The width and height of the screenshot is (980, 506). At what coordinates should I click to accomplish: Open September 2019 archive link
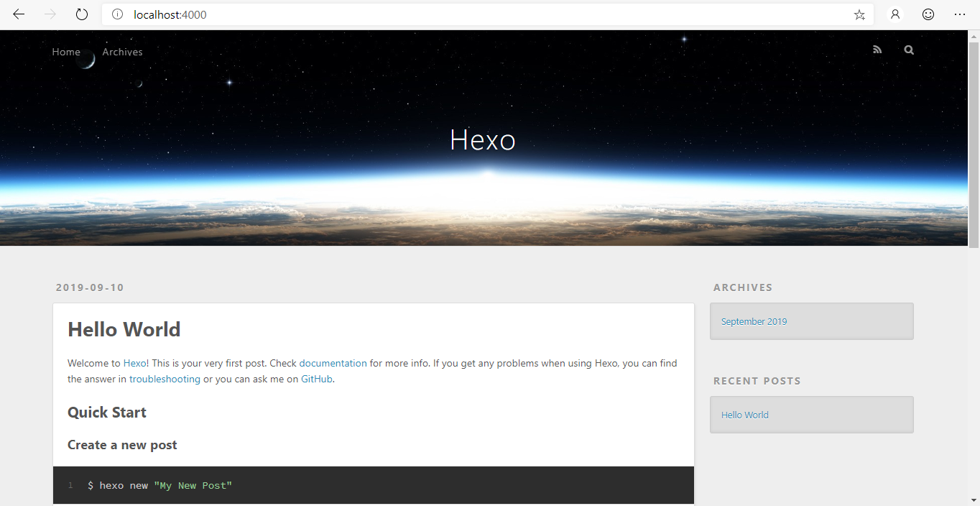click(x=754, y=321)
